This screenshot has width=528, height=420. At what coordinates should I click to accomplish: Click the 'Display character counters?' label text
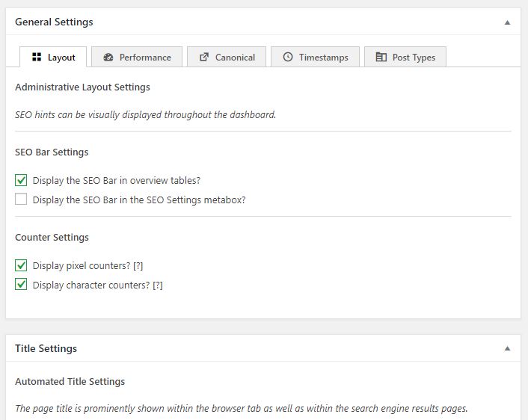(91, 285)
